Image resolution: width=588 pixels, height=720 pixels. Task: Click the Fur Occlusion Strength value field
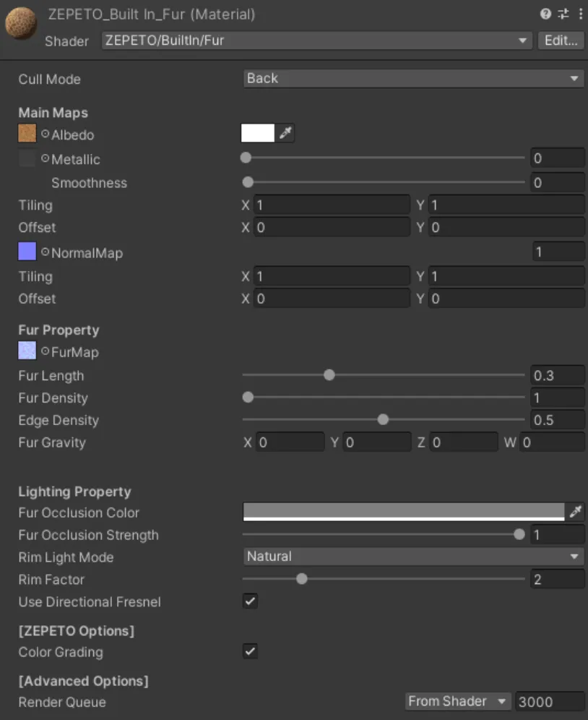click(557, 535)
